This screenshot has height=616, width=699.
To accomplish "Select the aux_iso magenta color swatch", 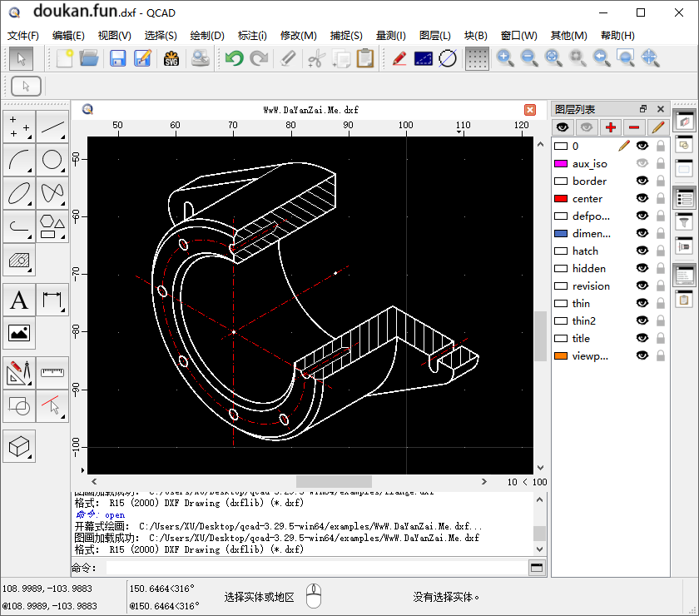I will pos(562,163).
